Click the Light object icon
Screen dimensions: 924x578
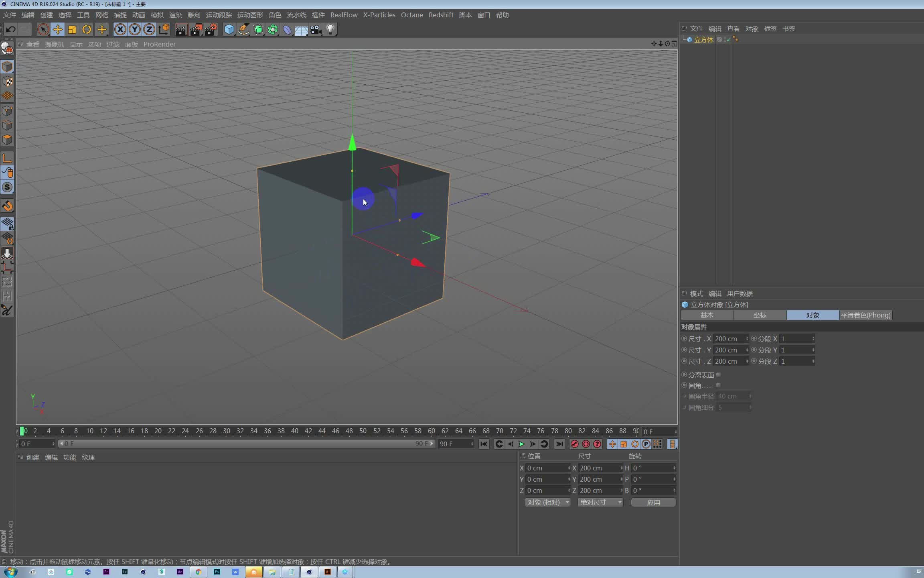pos(330,29)
